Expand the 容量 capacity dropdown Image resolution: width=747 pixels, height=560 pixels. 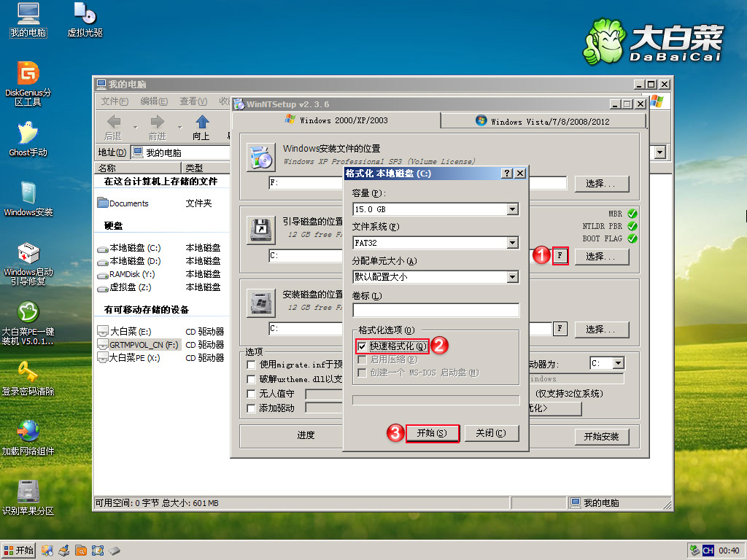[x=512, y=210]
